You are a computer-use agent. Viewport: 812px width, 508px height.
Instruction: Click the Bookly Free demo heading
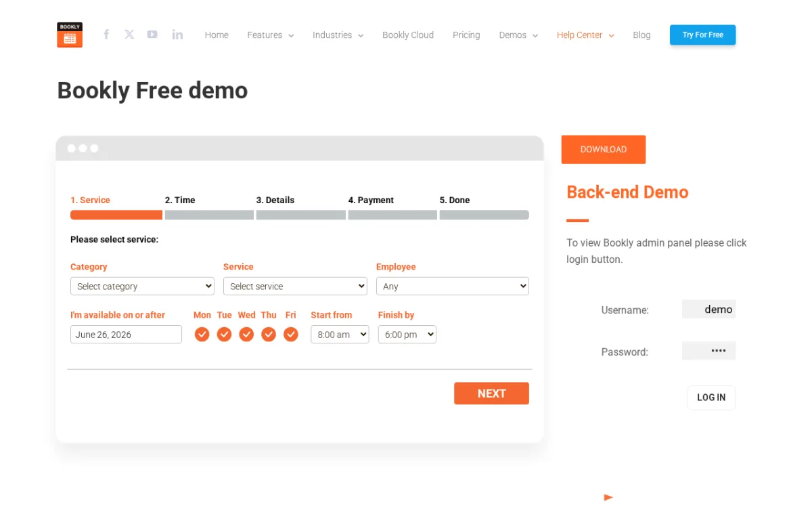(152, 90)
